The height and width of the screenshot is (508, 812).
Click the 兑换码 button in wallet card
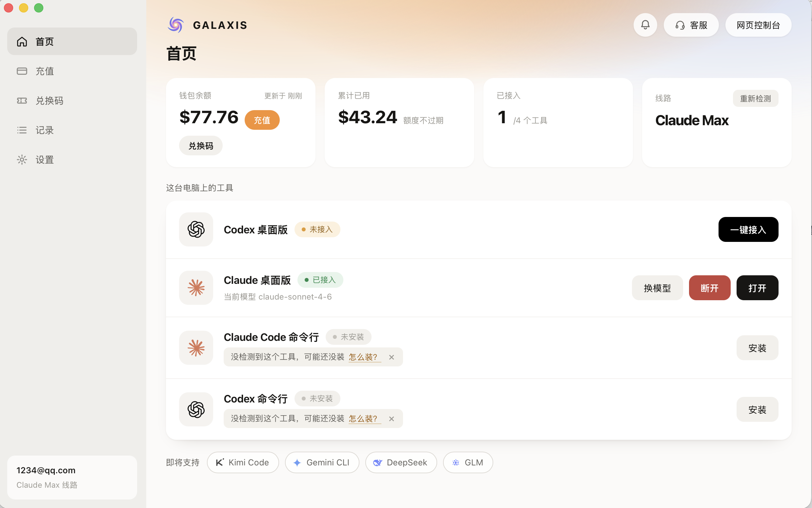[201, 146]
